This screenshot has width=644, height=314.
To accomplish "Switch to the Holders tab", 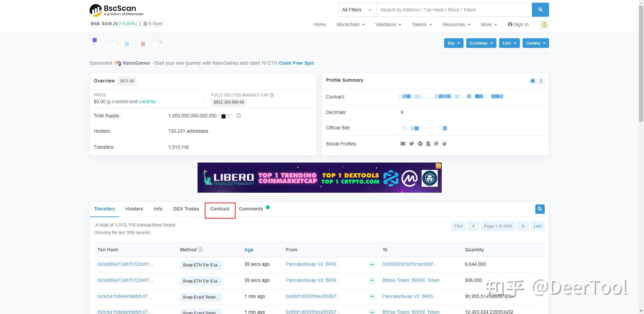I will (x=134, y=209).
